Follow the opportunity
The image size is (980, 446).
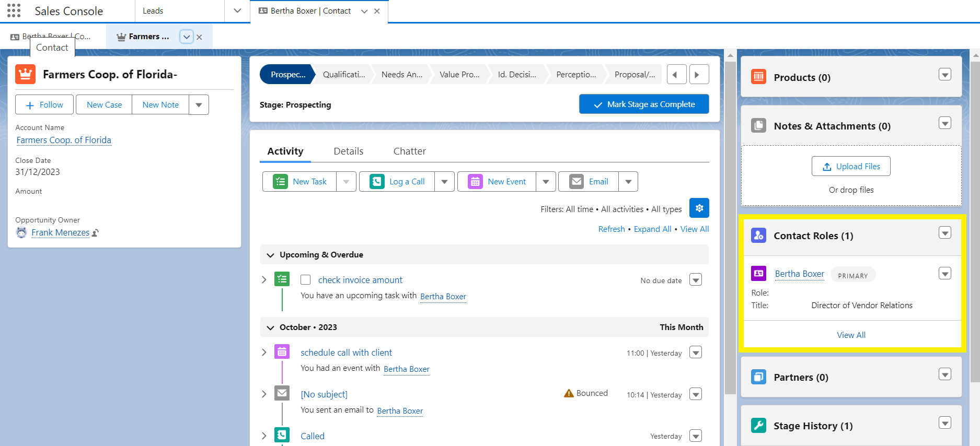point(44,104)
